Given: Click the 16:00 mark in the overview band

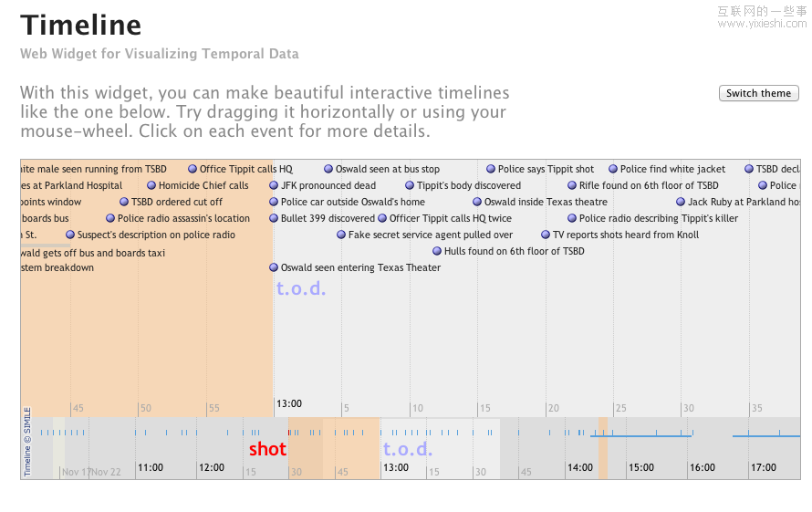Looking at the screenshot, I should 702,468.
